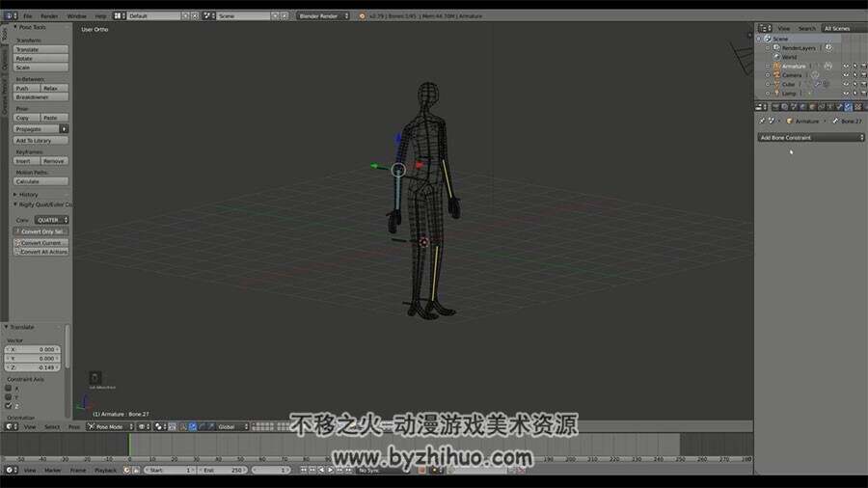Click the End frame slider field
This screenshot has height=488, width=868.
point(223,470)
